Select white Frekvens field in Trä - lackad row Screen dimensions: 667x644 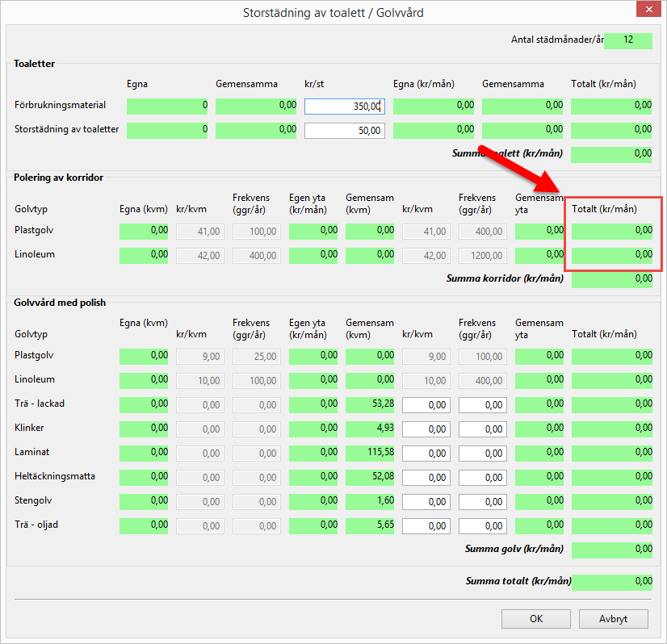(x=482, y=404)
